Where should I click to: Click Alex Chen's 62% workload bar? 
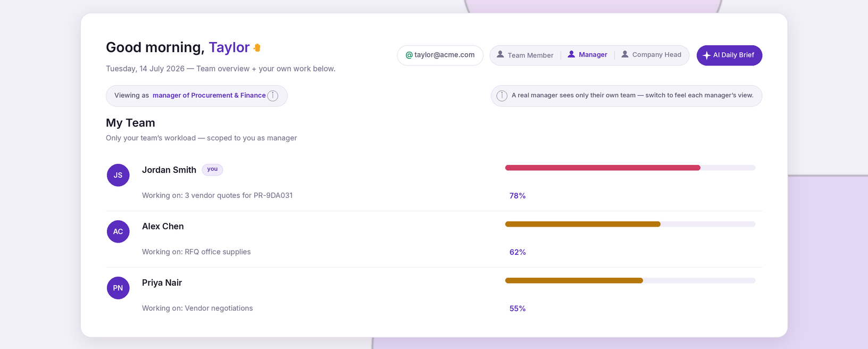(x=630, y=224)
